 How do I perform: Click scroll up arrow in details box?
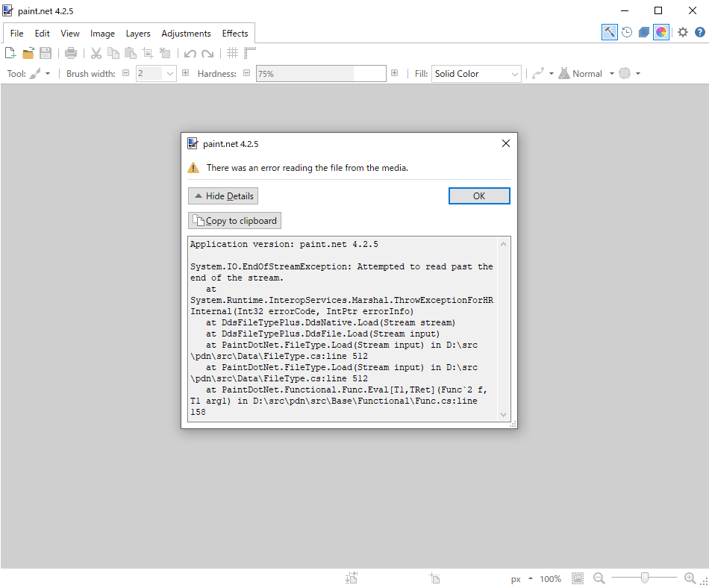pos(503,244)
